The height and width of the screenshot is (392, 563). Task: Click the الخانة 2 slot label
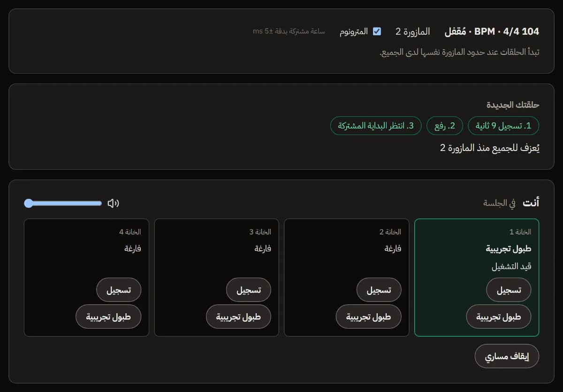pyautogui.click(x=390, y=232)
